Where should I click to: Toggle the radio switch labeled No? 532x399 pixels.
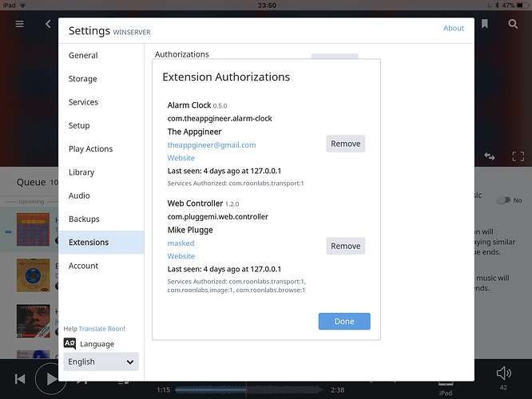coord(503,200)
